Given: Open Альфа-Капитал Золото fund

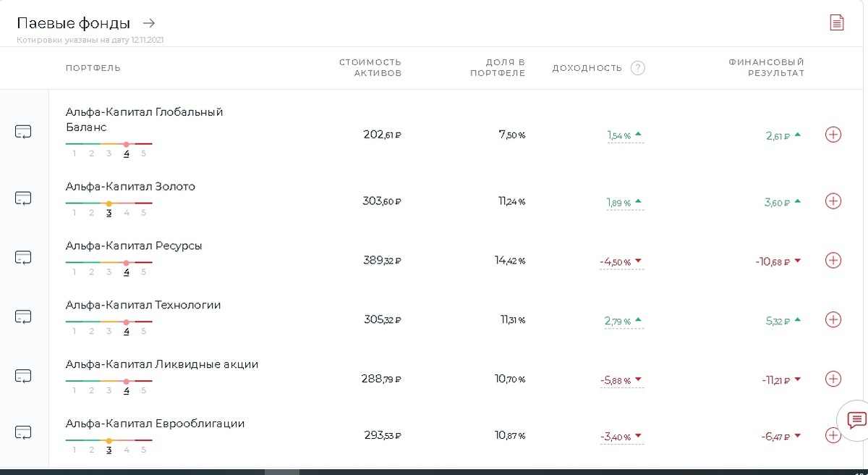Looking at the screenshot, I should 130,187.
